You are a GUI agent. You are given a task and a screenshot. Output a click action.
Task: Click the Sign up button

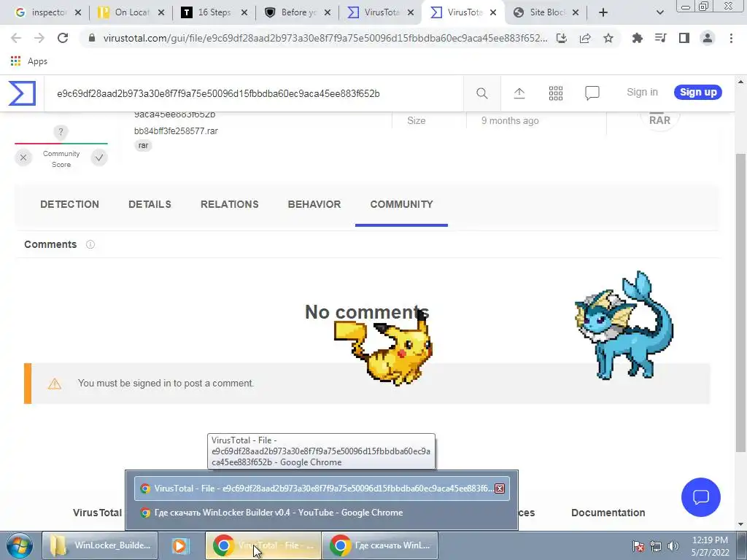698,93
